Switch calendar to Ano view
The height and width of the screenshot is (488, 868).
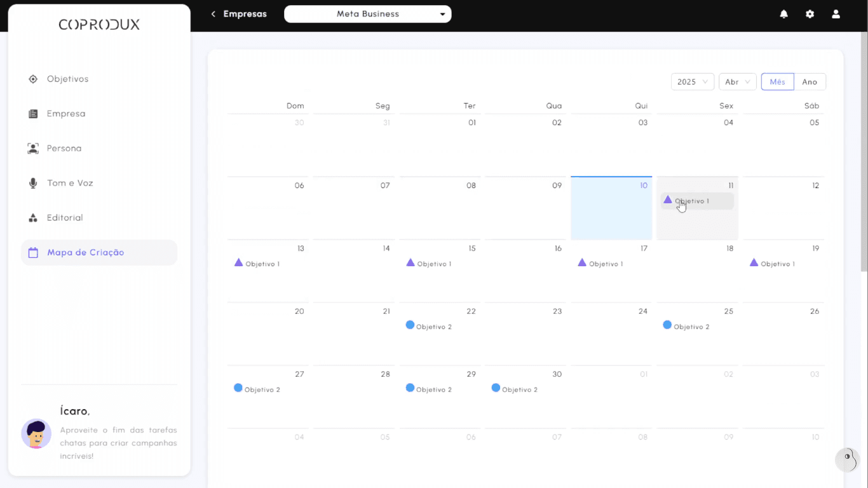pyautogui.click(x=810, y=82)
